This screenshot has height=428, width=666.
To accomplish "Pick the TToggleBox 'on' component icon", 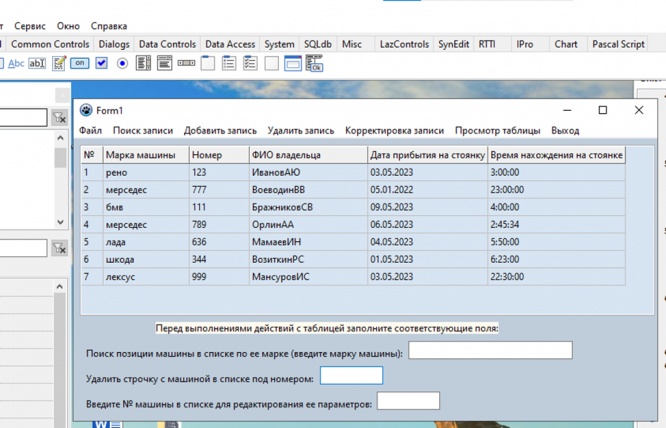I will pyautogui.click(x=80, y=64).
